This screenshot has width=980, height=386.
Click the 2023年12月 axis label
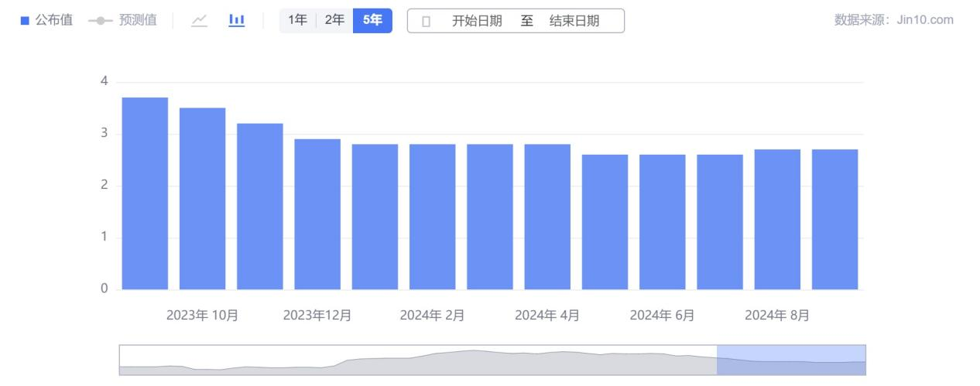click(x=317, y=316)
